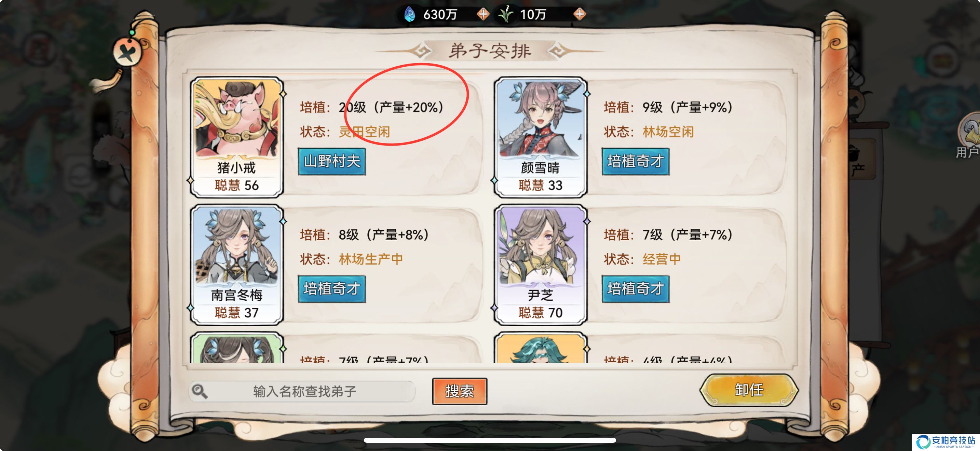
Task: Select disciple 颜雪晴 portrait
Action: [540, 137]
